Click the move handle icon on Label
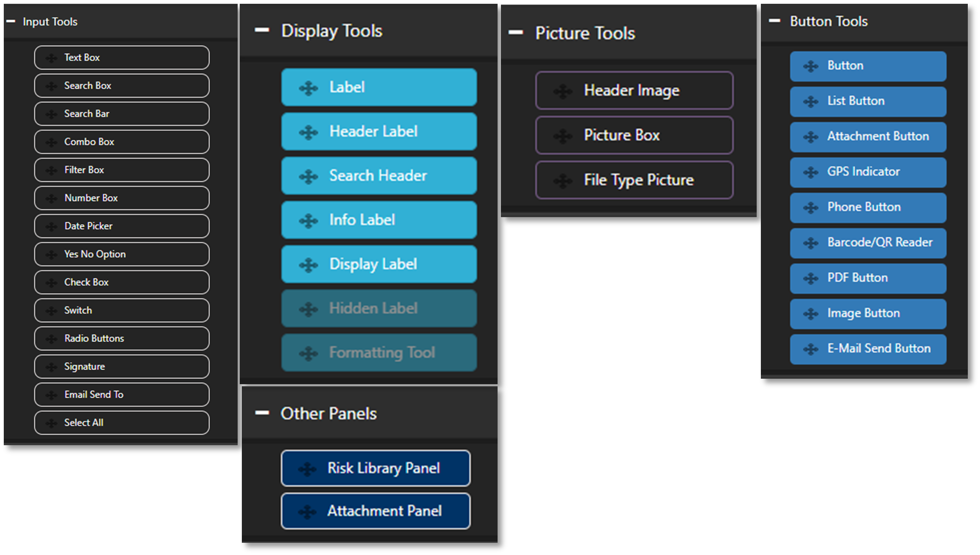Image resolution: width=980 pixels, height=555 pixels. (308, 88)
